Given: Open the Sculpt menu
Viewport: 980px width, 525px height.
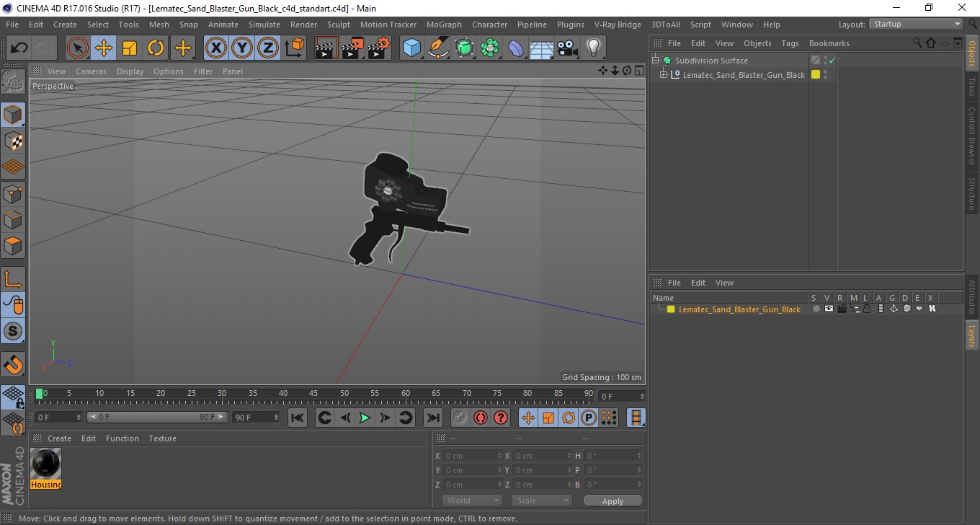Looking at the screenshot, I should tap(339, 25).
